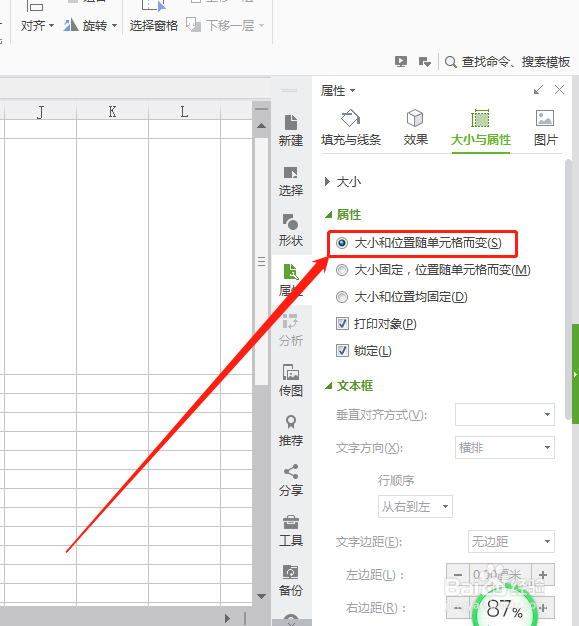Collapse the 属性 panel with arrow icon

pyautogui.click(x=538, y=90)
